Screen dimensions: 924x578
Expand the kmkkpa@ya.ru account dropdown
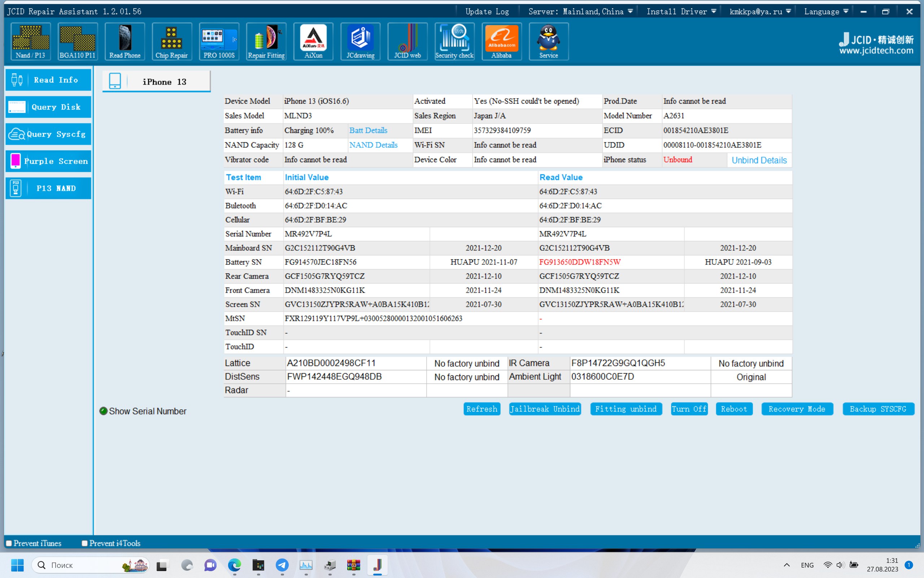760,12
